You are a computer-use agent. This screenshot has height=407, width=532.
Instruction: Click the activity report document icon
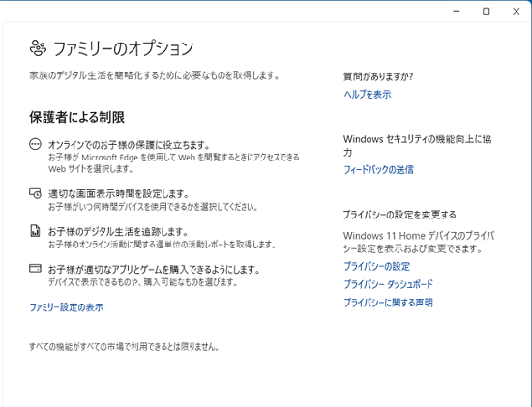[35, 231]
